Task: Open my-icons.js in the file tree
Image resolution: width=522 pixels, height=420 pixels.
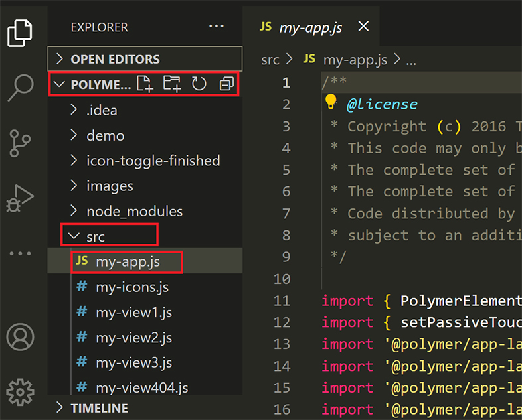Action: pyautogui.click(x=145, y=287)
